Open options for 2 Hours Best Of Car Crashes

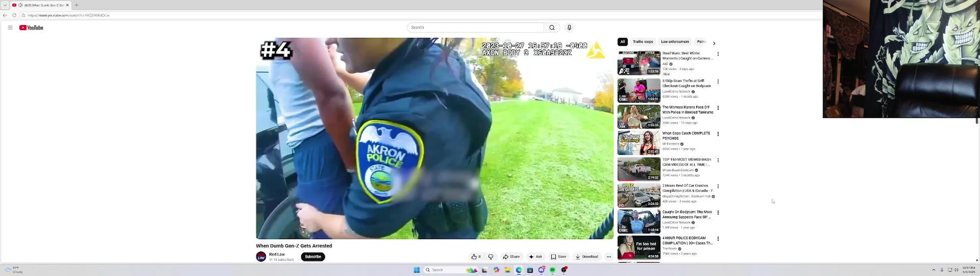click(718, 186)
